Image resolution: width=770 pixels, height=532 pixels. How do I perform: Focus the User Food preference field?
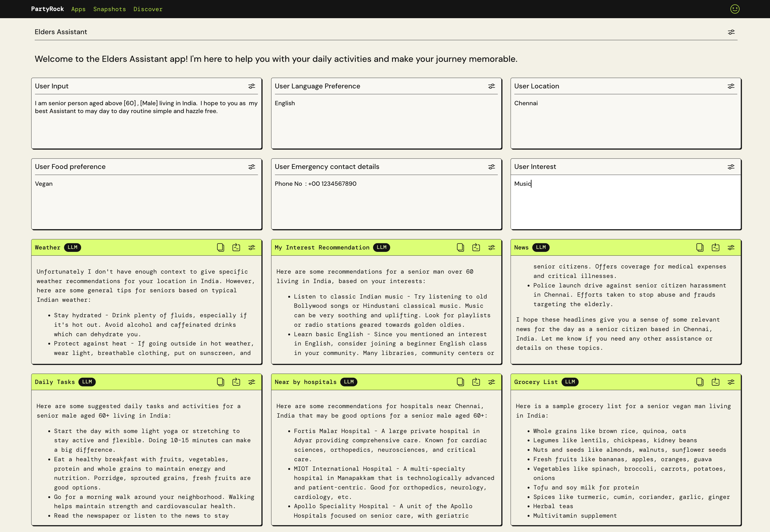146,200
